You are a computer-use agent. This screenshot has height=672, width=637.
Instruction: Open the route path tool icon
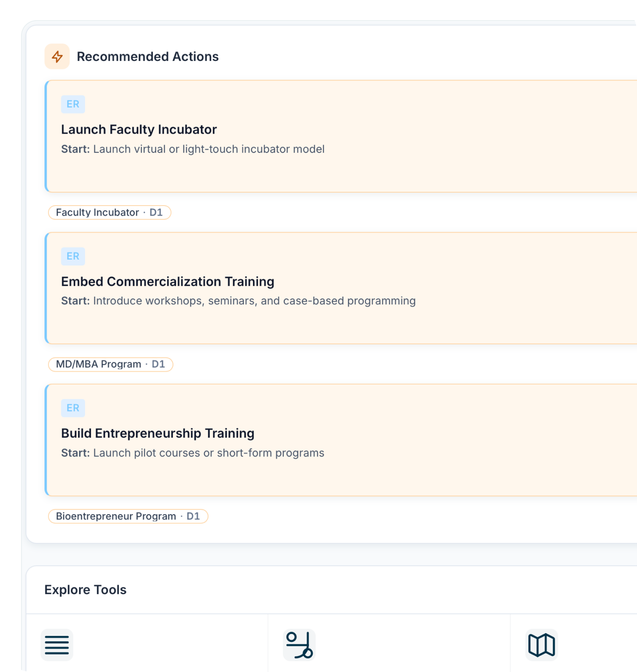299,645
